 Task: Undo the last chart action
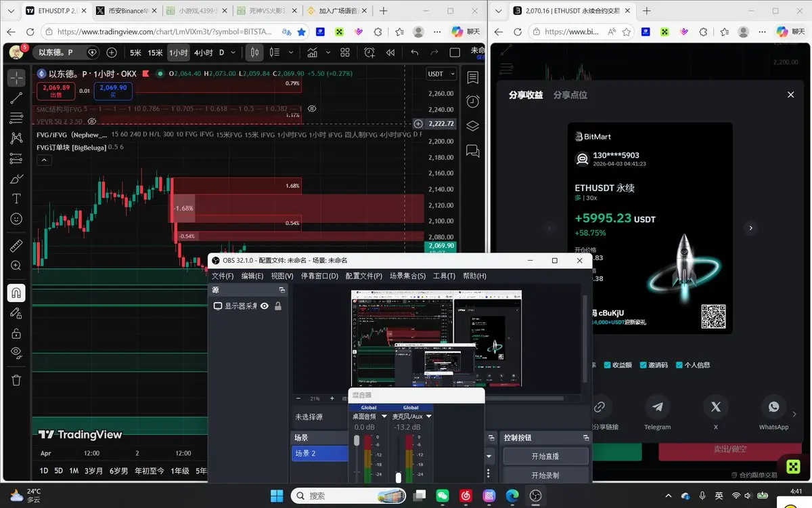click(415, 53)
